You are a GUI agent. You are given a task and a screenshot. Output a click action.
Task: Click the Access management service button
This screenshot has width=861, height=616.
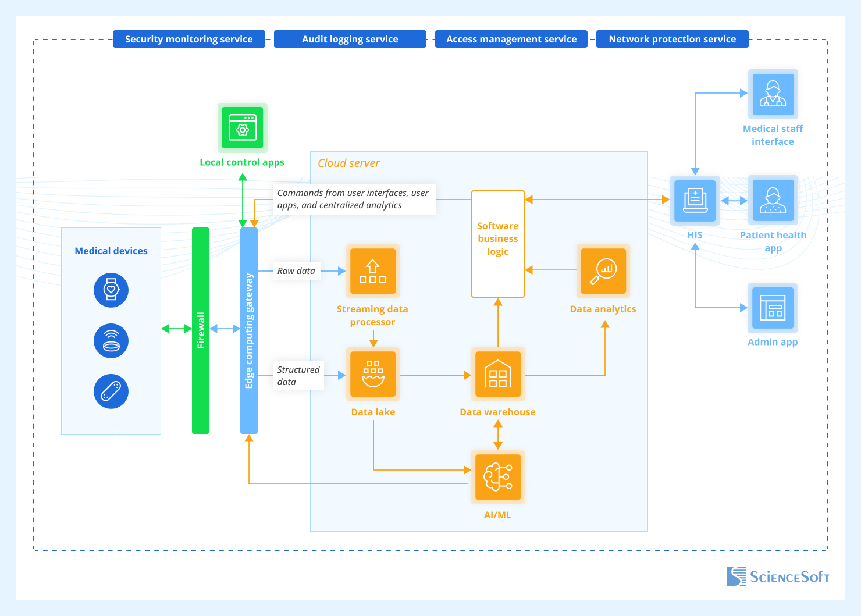(x=511, y=39)
